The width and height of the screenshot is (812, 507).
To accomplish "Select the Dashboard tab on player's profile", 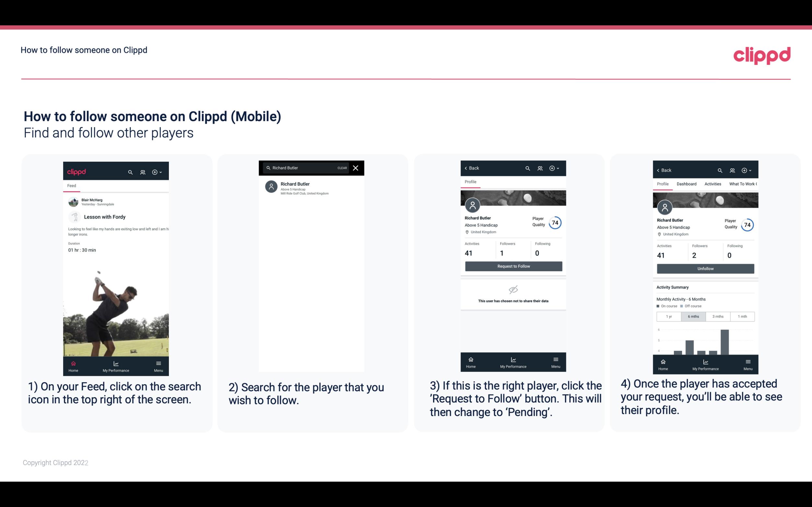I will [687, 183].
